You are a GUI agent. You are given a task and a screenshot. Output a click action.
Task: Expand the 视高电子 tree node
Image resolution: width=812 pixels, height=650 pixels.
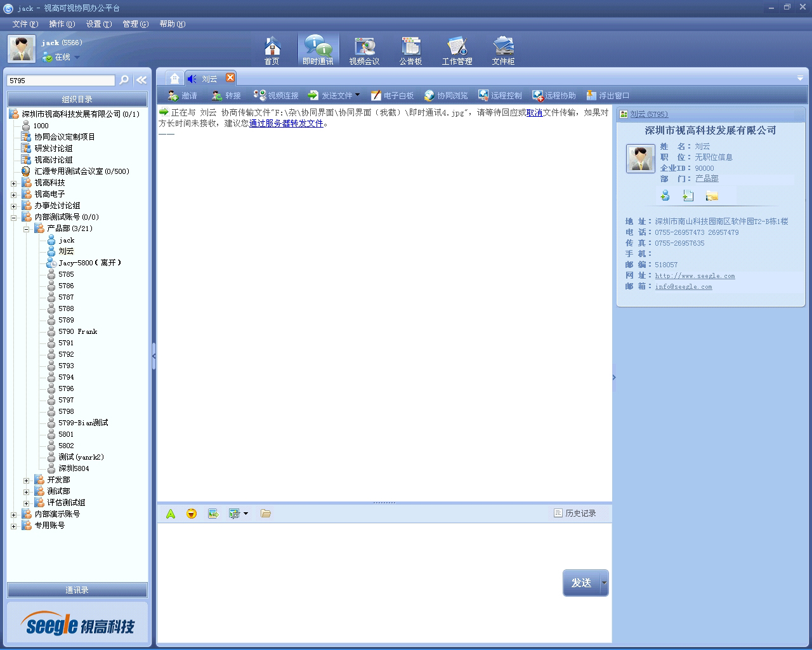pos(13,195)
